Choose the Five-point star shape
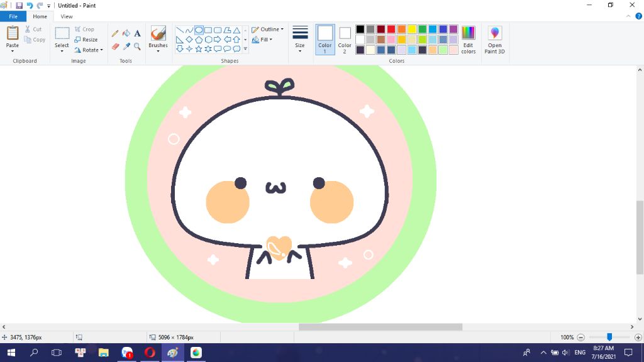 coord(199,49)
